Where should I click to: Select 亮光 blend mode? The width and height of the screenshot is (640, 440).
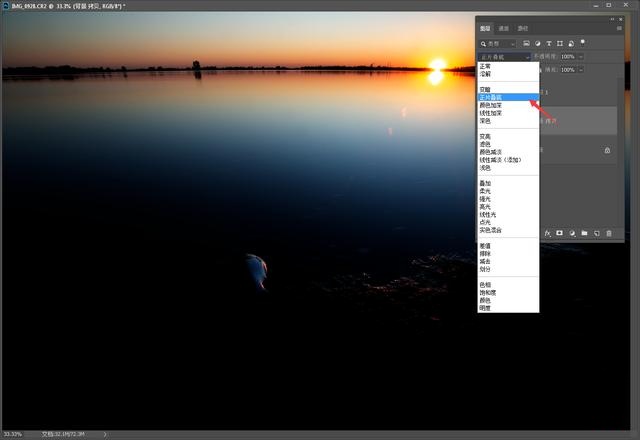point(508,207)
